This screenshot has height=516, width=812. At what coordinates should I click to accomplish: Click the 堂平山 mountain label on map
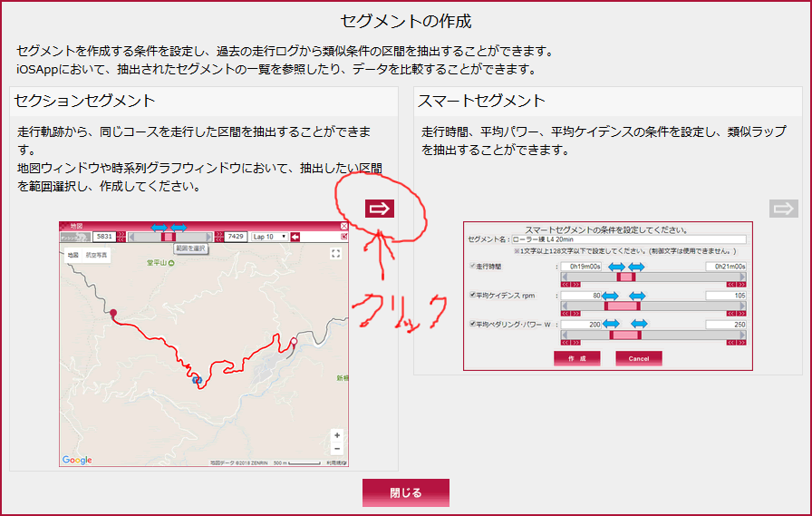click(160, 263)
